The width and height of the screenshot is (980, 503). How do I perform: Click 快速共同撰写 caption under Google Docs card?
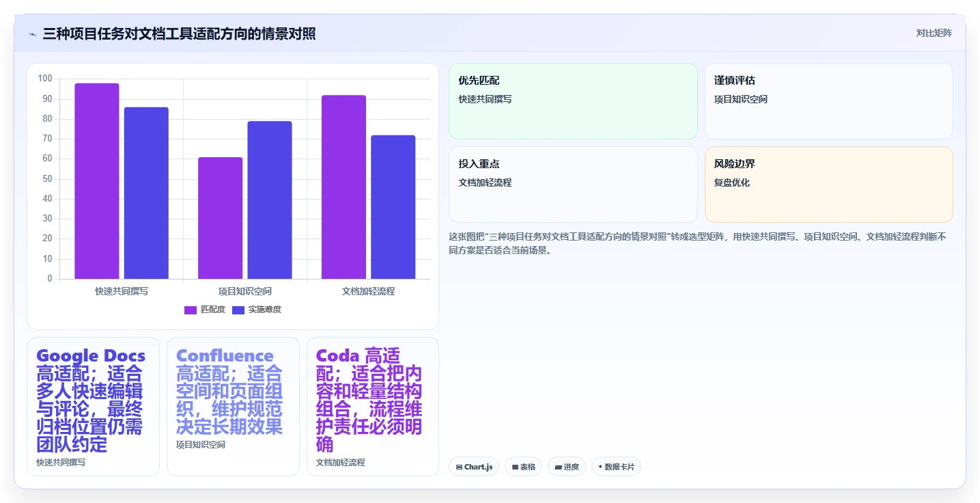click(61, 463)
